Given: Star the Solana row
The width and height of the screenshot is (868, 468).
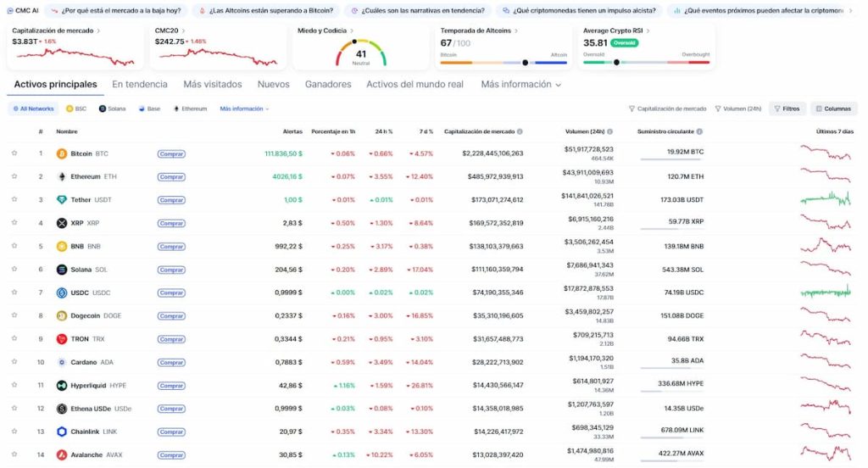Looking at the screenshot, I should (x=14, y=269).
